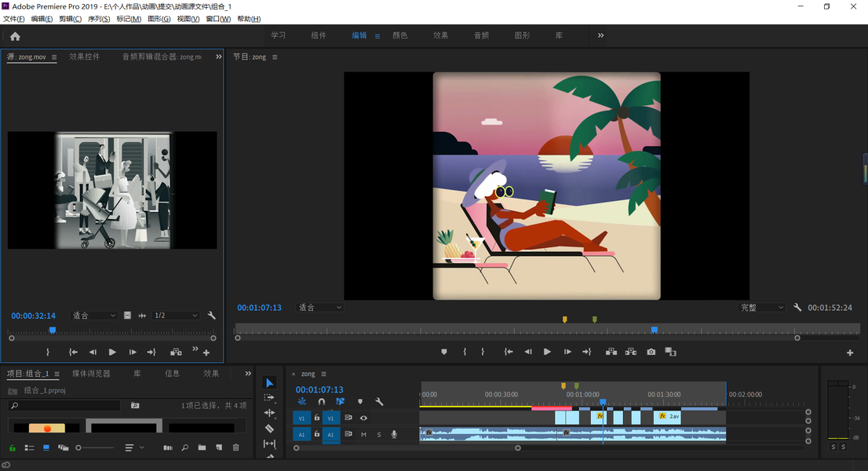Expand Source panel group tabs overflow
This screenshot has height=471, width=868.
[x=219, y=57]
